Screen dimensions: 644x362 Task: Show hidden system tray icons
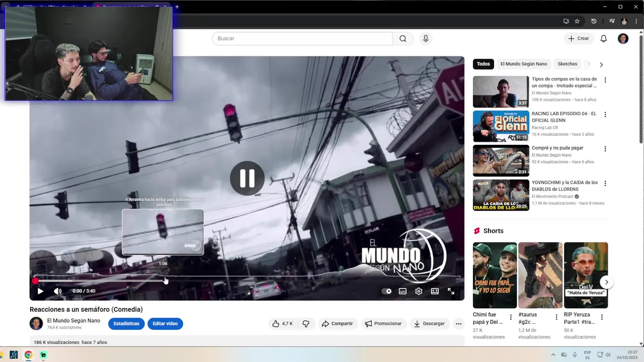click(x=553, y=355)
